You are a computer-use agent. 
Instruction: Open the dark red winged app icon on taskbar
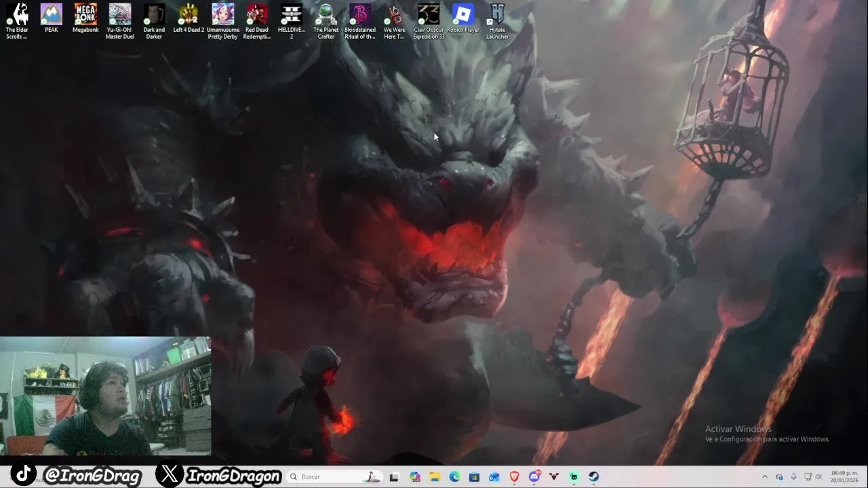pyautogui.click(x=554, y=476)
